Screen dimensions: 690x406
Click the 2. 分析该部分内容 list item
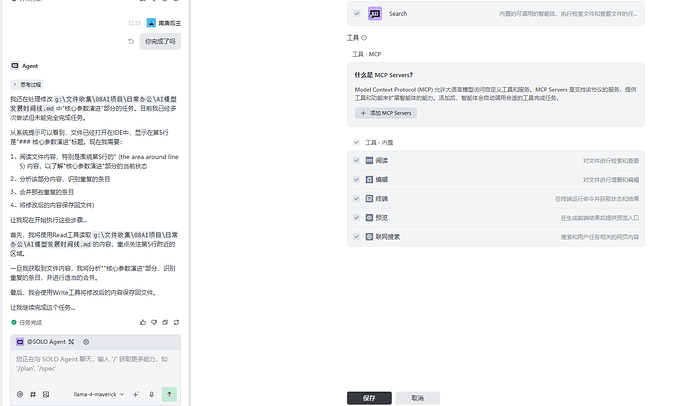60,179
